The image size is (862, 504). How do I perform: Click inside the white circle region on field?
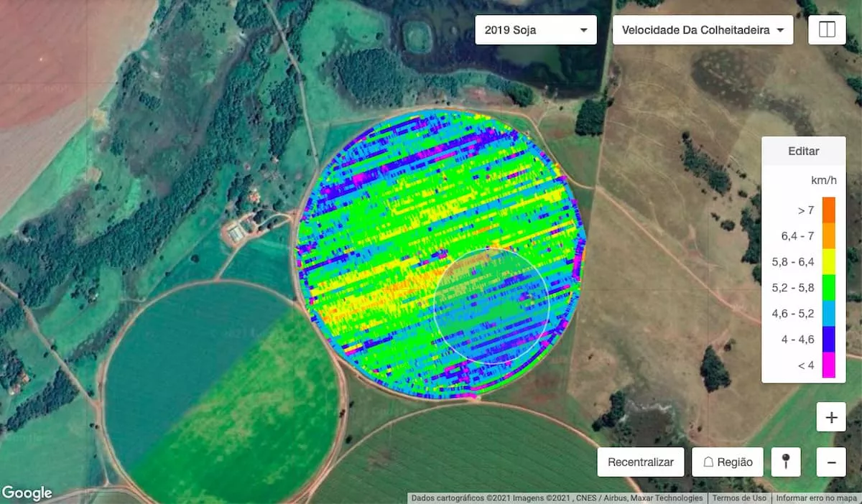click(x=491, y=306)
